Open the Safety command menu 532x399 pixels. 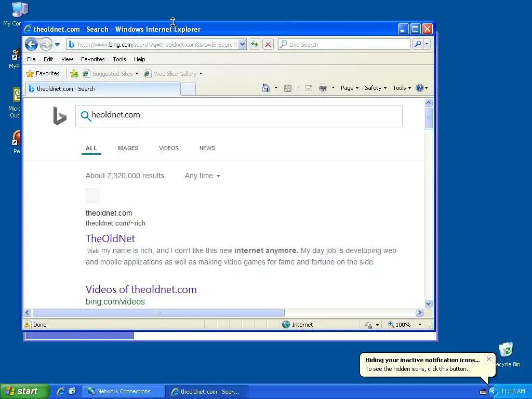(376, 88)
